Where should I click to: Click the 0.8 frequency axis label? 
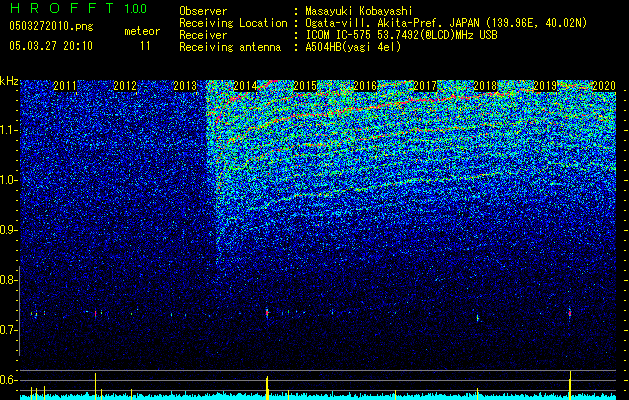pos(8,280)
